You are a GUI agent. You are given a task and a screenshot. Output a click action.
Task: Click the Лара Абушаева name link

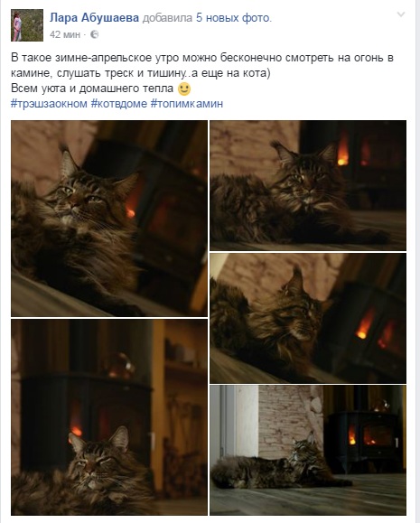tap(95, 18)
